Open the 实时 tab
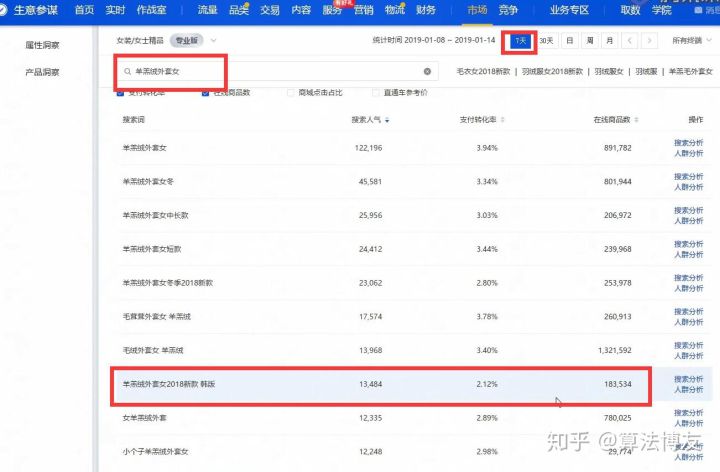This screenshot has width=720, height=472. click(115, 10)
